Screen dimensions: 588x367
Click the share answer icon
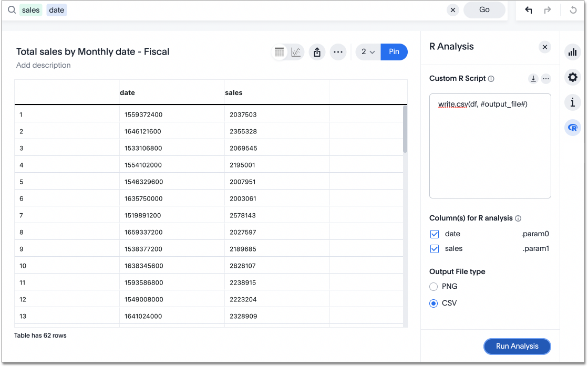[x=317, y=52]
